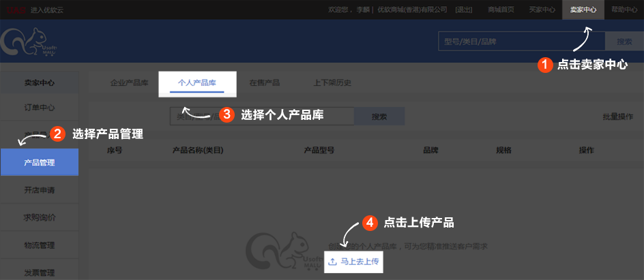Image resolution: width=644 pixels, height=280 pixels.
Task: Switch to the 企业产品库 tab
Action: (x=129, y=83)
